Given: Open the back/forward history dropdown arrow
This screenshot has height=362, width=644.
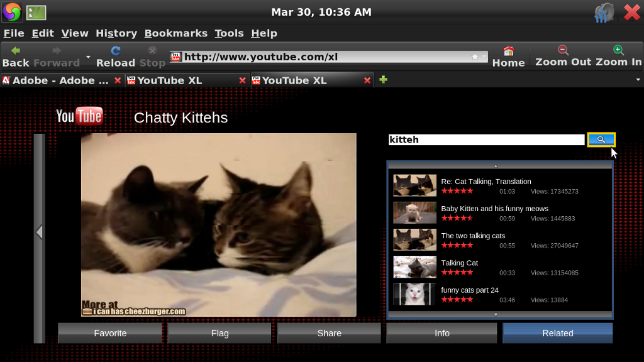Looking at the screenshot, I should point(88,57).
